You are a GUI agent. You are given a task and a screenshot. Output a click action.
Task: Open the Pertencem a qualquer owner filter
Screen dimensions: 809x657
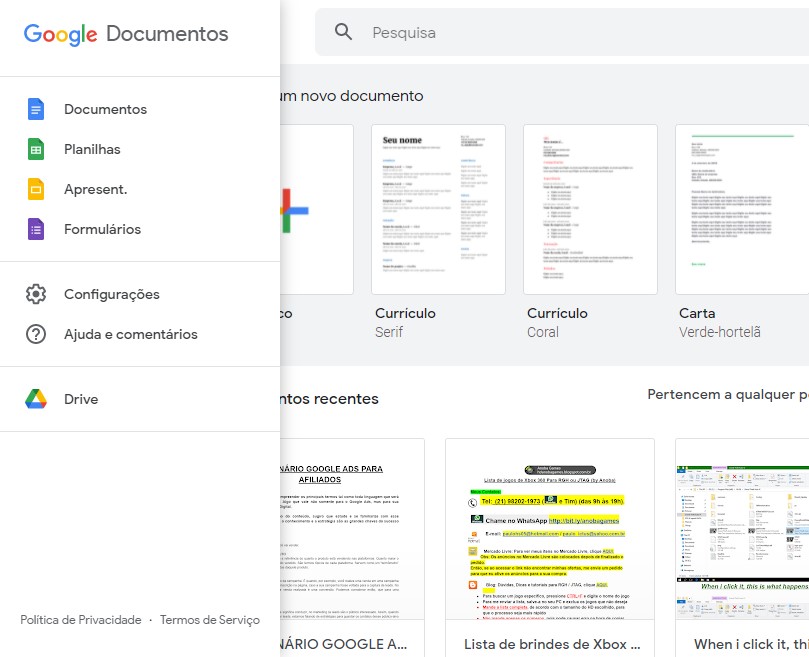point(728,395)
